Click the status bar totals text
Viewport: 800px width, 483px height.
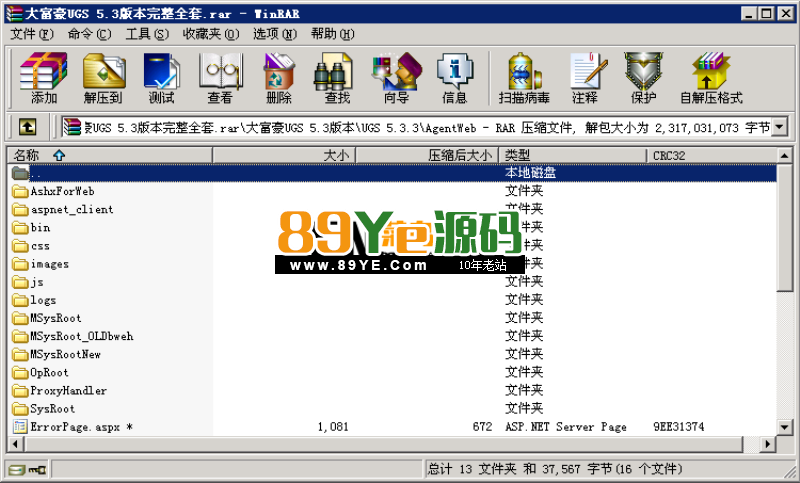(x=555, y=469)
